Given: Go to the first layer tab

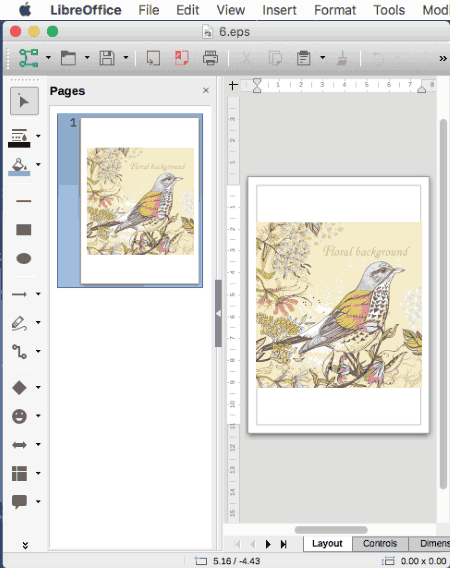Looking at the screenshot, I should (238, 544).
